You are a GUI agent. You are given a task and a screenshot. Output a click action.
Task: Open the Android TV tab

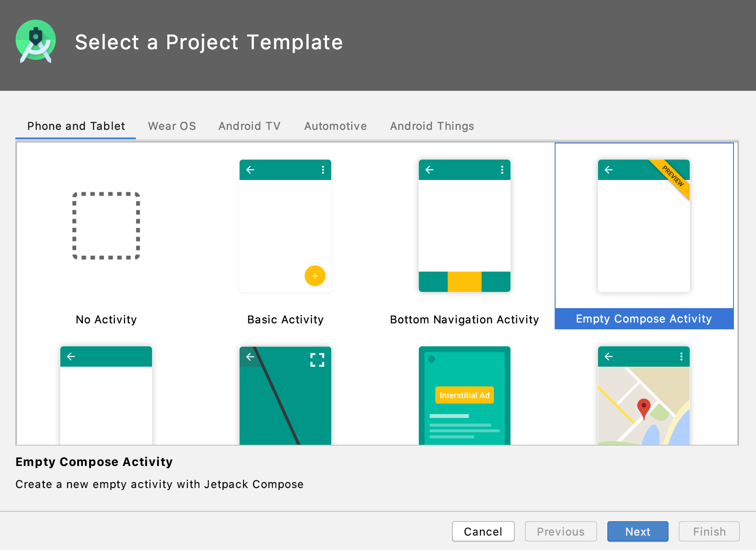pos(249,126)
